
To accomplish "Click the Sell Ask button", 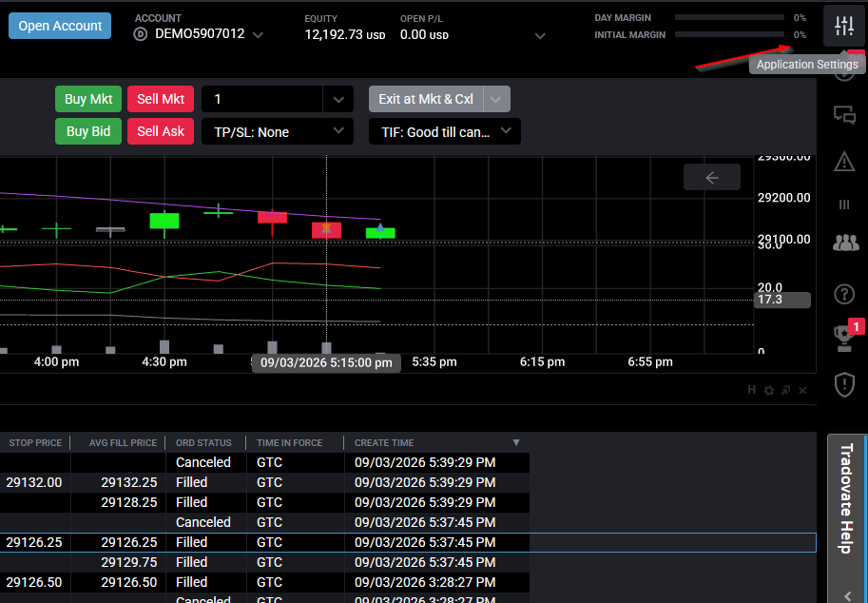I will point(161,131).
